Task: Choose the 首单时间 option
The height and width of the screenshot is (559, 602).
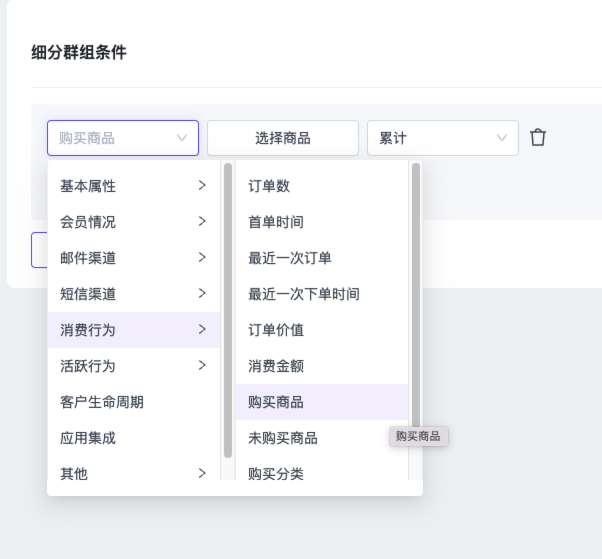Action: [320, 222]
